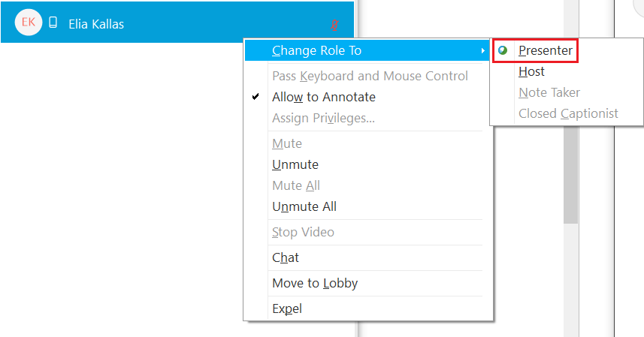Click the participant list vertical scrollbar

(571, 173)
